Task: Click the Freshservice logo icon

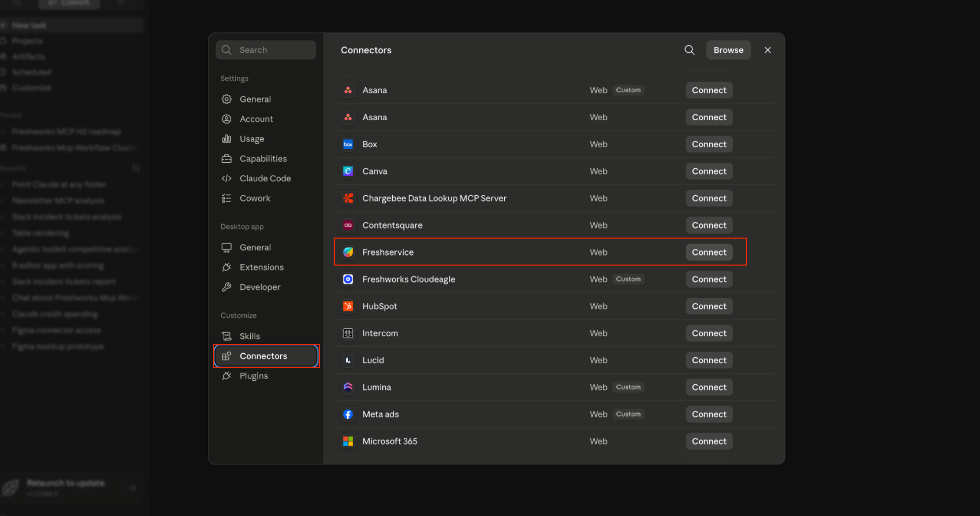Action: click(348, 252)
